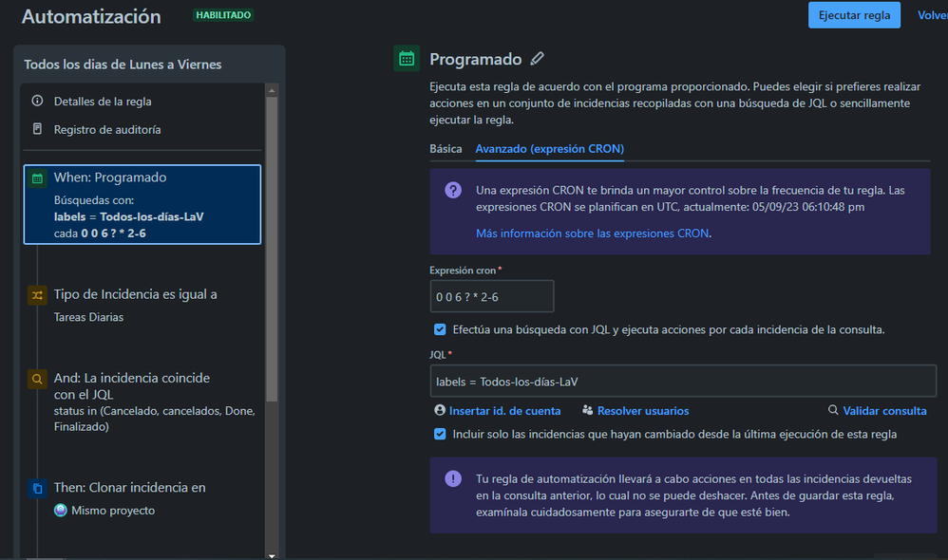Viewport: 948px width, 560px height.
Task: Click the calendar icon in When: Programado step
Action: pyautogui.click(x=37, y=178)
